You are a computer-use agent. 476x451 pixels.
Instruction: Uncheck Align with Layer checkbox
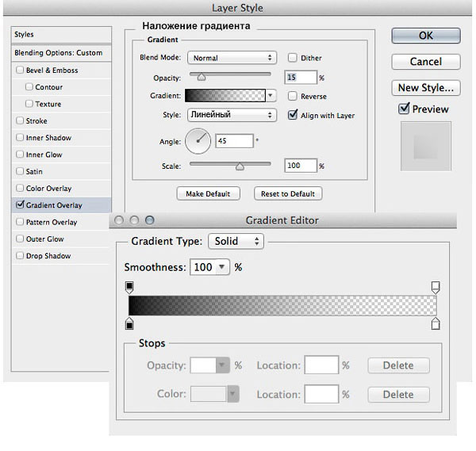coord(292,115)
